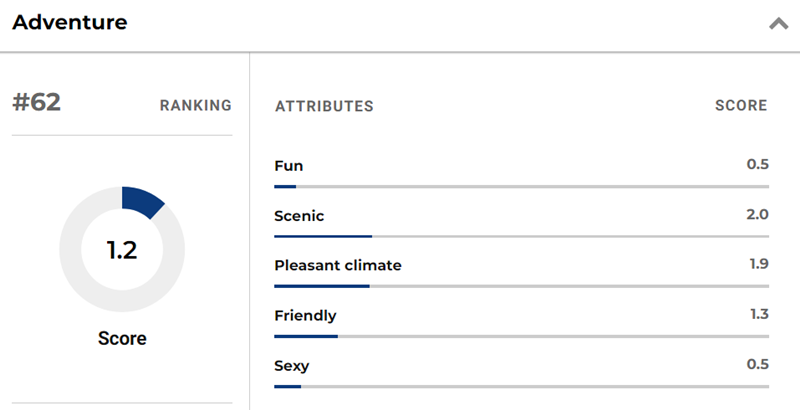Collapse the Adventure section chevron
Viewport: 800px width, 410px height.
tap(778, 24)
